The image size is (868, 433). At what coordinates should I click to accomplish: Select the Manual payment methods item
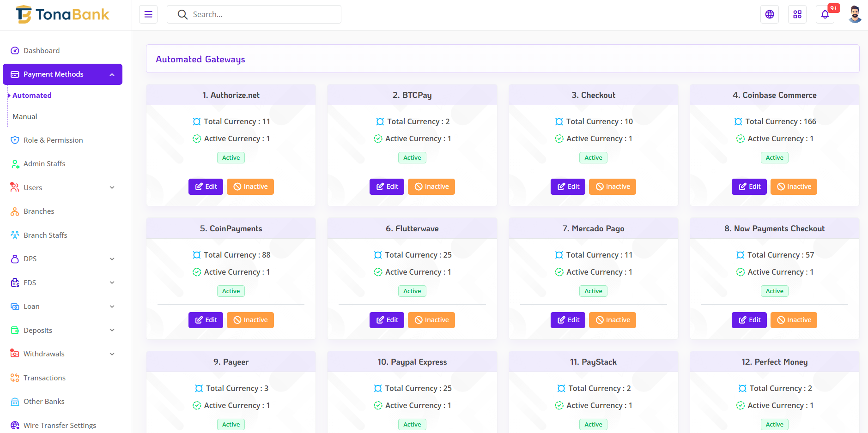point(25,117)
